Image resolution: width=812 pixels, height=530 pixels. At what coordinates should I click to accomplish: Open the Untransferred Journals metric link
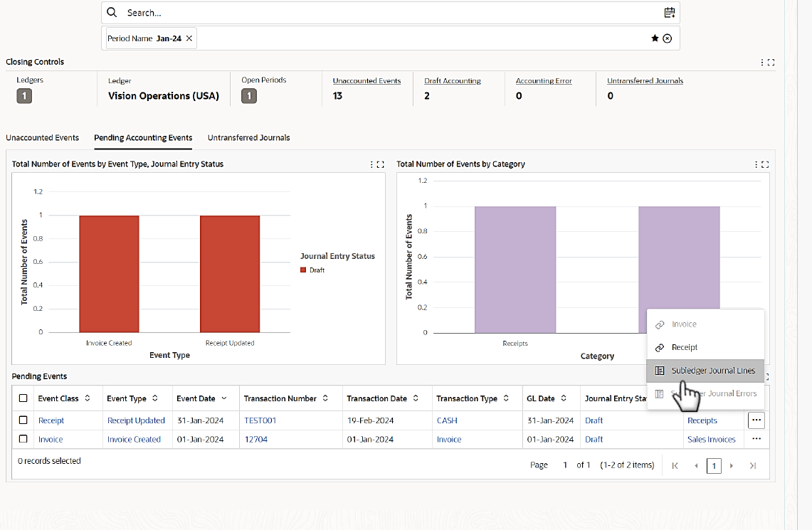tap(645, 80)
